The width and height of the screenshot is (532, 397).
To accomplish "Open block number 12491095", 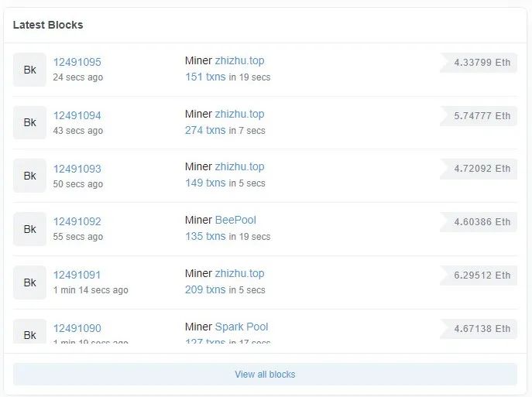I will (77, 62).
